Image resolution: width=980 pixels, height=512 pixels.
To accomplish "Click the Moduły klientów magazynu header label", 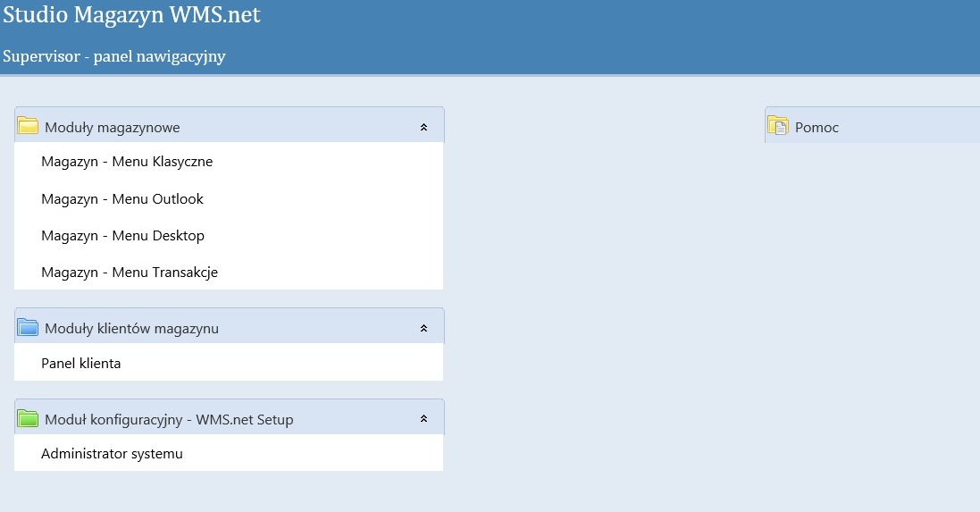I will [x=132, y=329].
